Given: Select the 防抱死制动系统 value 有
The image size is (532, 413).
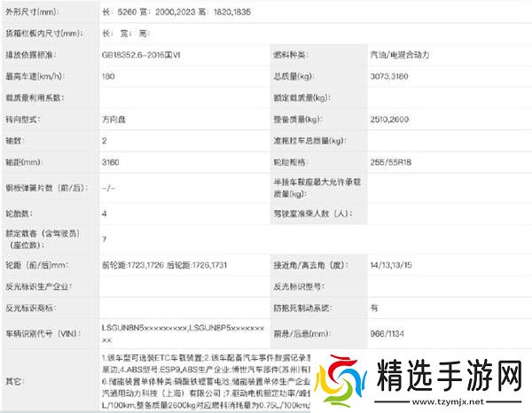Looking at the screenshot, I should point(374,308).
